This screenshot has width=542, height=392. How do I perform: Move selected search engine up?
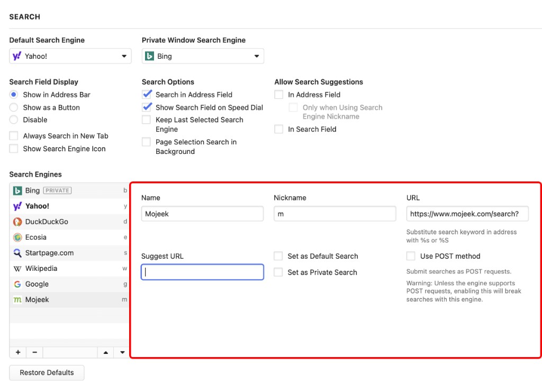pyautogui.click(x=106, y=352)
